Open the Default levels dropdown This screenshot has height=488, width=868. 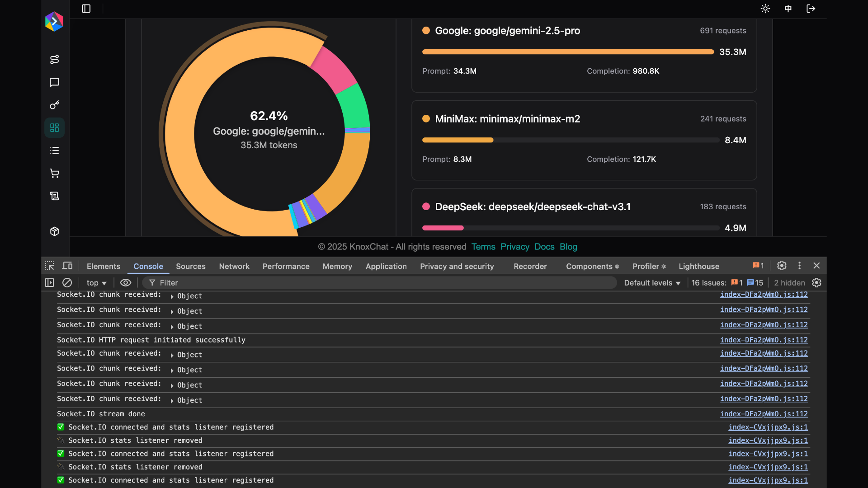tap(651, 282)
